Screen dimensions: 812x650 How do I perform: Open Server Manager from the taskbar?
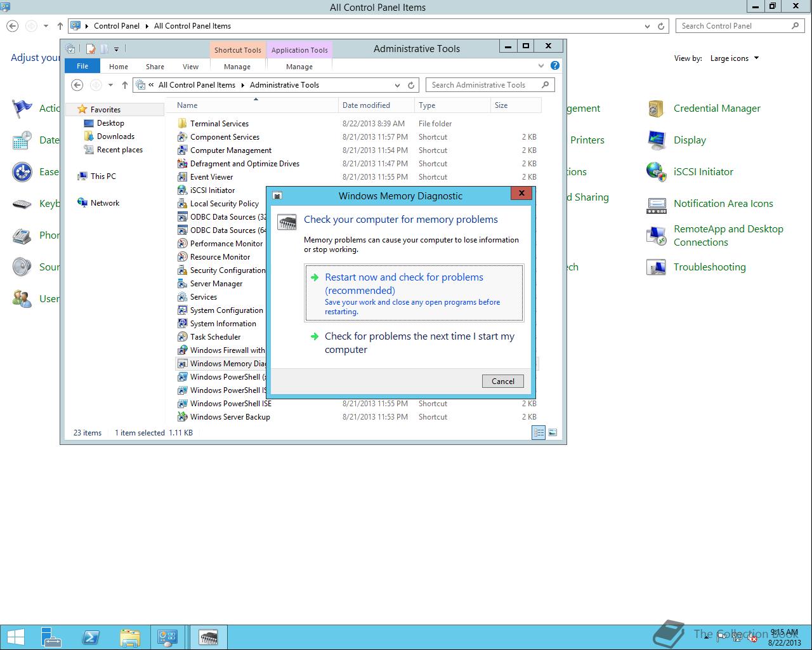52,637
